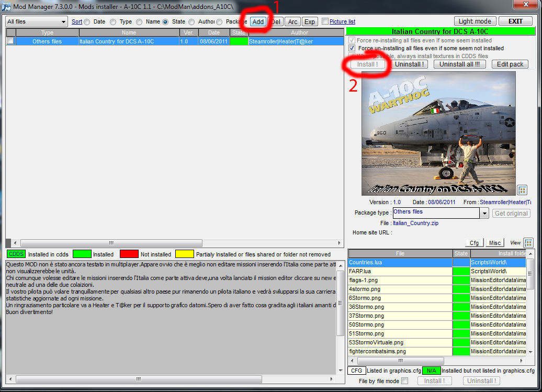
Task: Open the picture grid icon beside the A-10C image
Action: (522, 190)
